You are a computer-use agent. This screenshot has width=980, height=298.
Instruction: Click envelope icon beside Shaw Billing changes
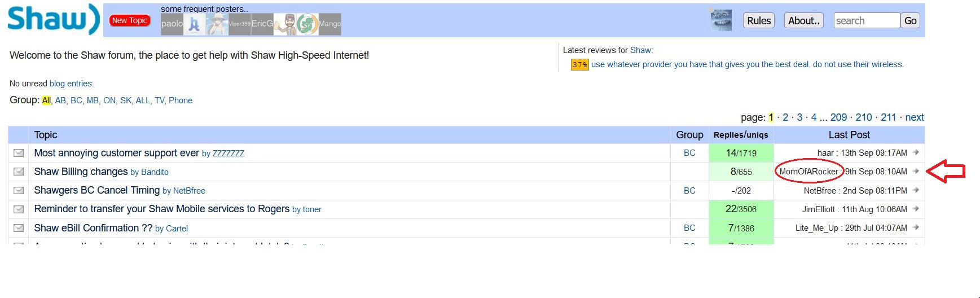(x=19, y=172)
